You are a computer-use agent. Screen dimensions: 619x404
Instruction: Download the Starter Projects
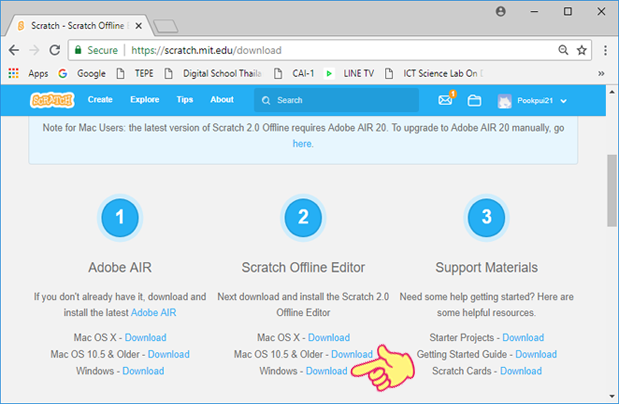[523, 338]
